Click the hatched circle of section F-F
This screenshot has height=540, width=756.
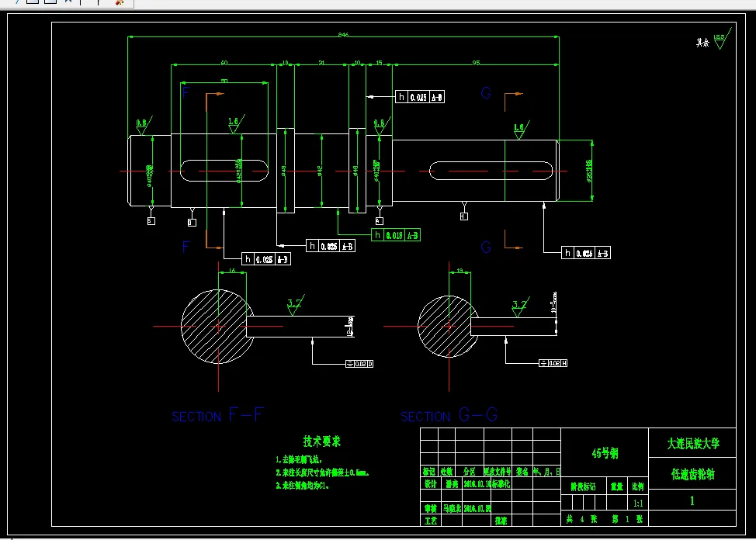point(217,327)
